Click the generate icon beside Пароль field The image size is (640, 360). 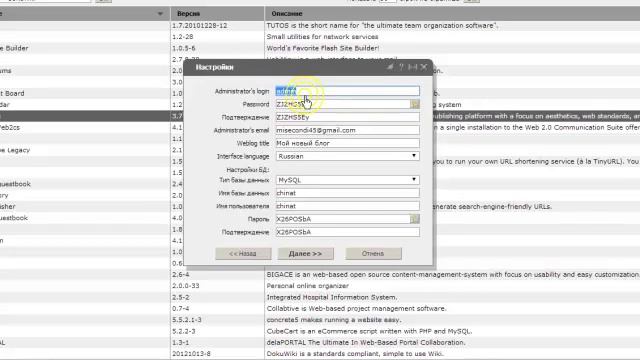click(x=415, y=219)
